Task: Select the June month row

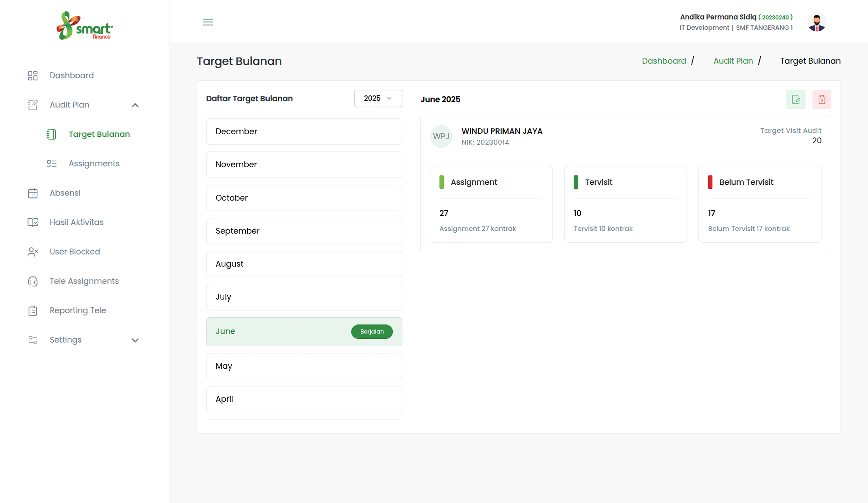Action: [x=304, y=331]
